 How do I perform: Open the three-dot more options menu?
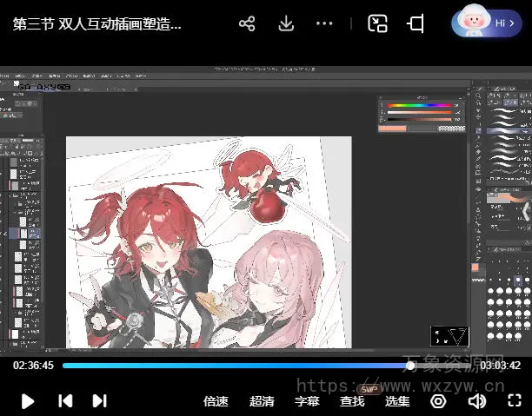pos(324,24)
